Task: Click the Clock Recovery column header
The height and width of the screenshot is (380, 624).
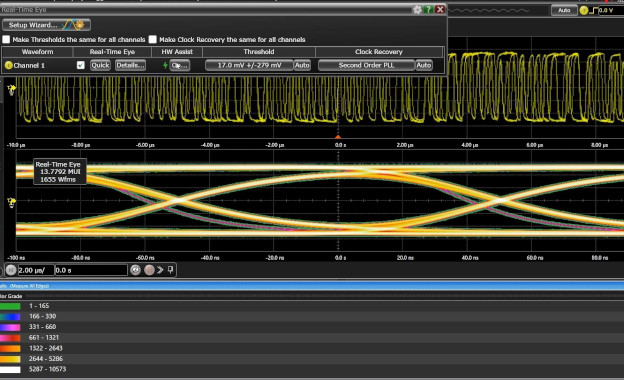Action: [x=379, y=52]
